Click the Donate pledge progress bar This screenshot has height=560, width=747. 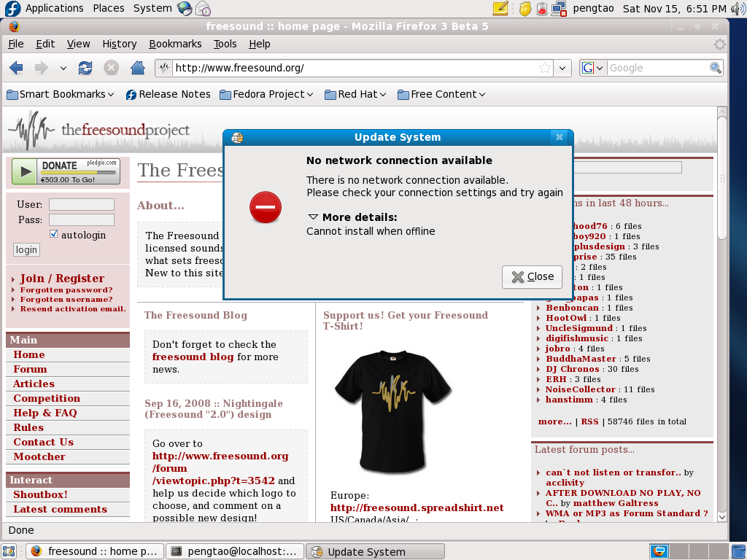coord(78,173)
